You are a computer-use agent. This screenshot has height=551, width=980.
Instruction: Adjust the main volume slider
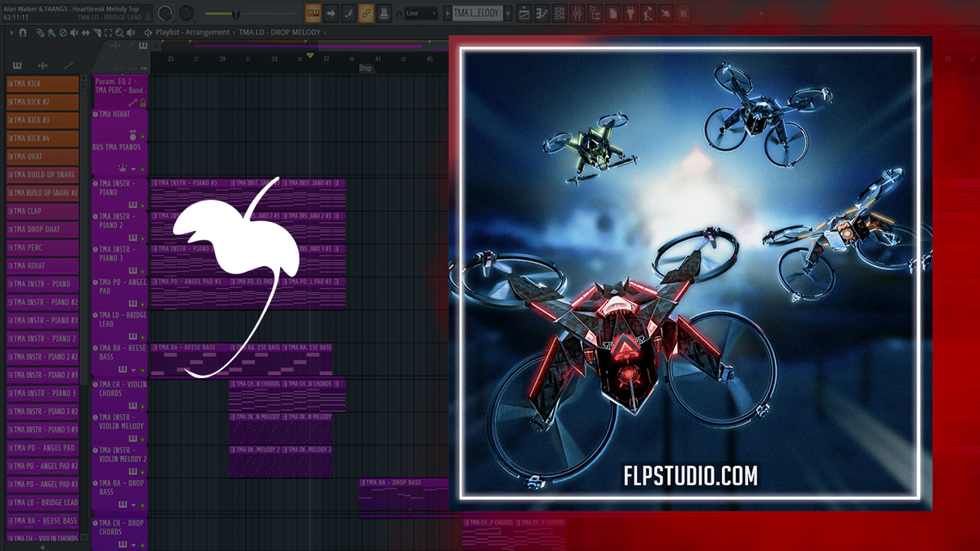point(236,12)
